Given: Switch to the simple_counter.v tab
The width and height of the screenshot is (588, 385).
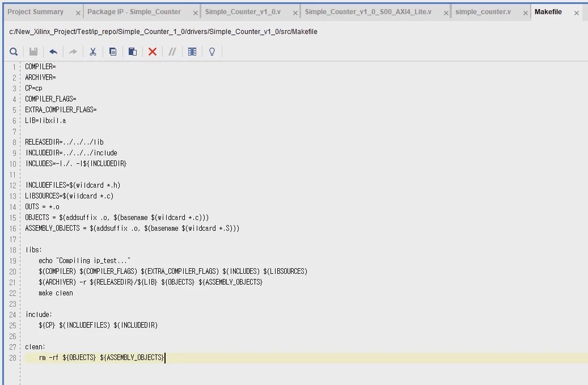Looking at the screenshot, I should tap(483, 12).
